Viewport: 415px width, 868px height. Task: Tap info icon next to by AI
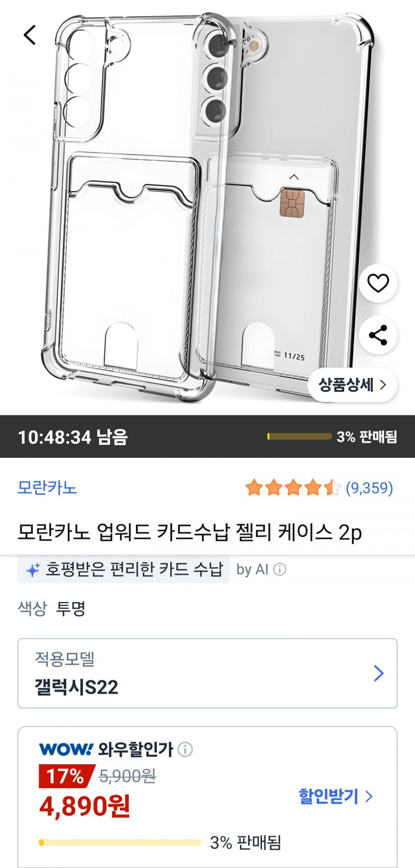click(x=279, y=569)
